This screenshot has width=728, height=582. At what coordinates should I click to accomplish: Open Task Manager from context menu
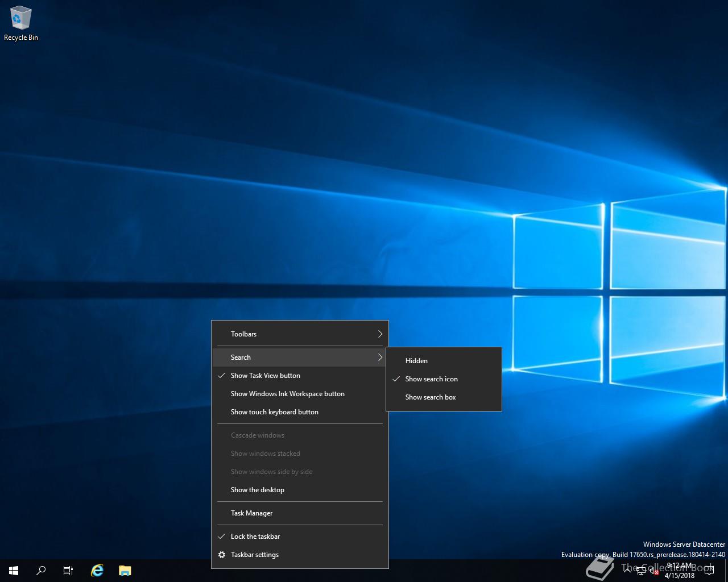pyautogui.click(x=300, y=513)
